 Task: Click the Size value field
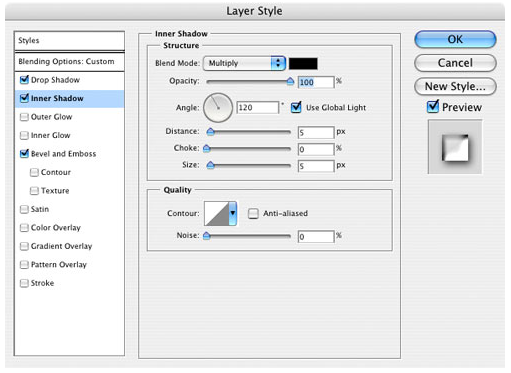point(316,166)
